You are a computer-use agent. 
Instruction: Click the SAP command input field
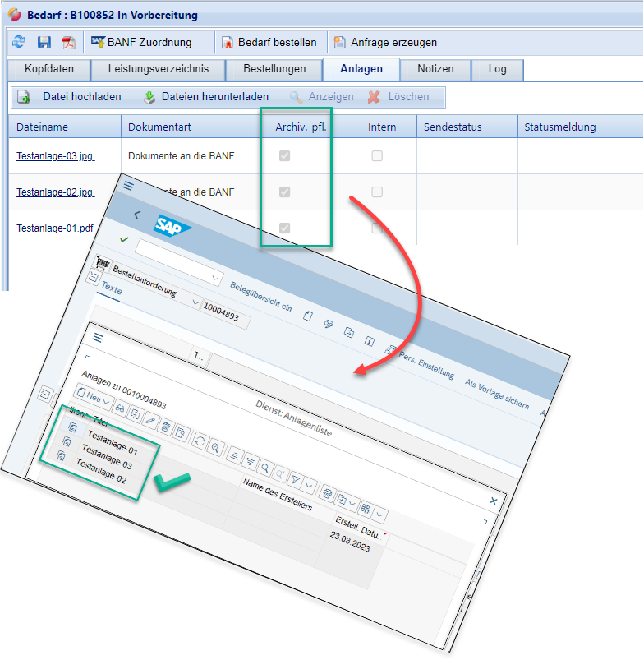pos(178,256)
